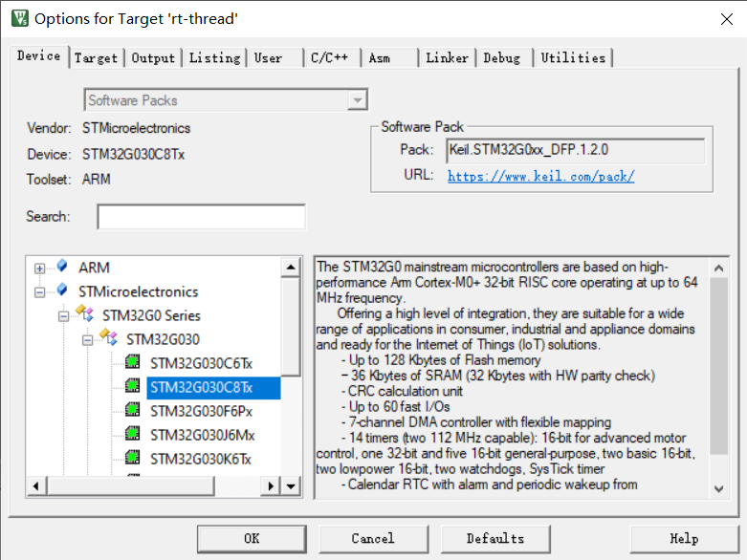The image size is (747, 560).
Task: Open the Debug tab
Action: point(501,58)
